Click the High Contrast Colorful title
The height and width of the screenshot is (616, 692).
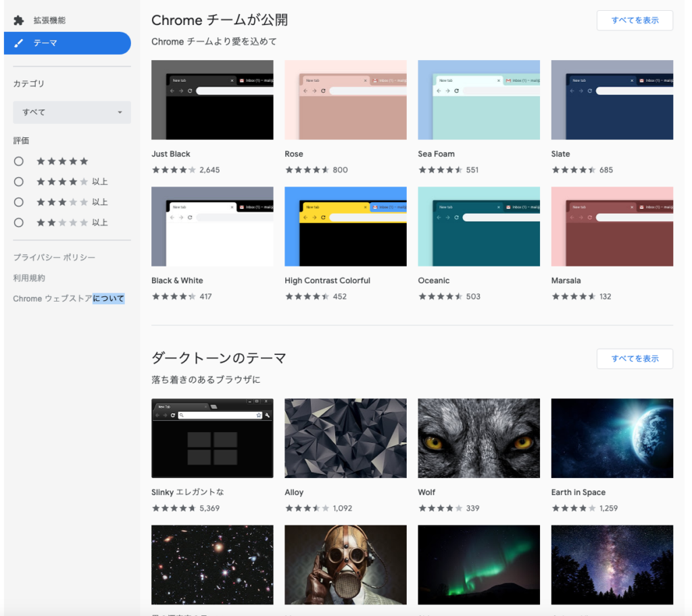[328, 281]
